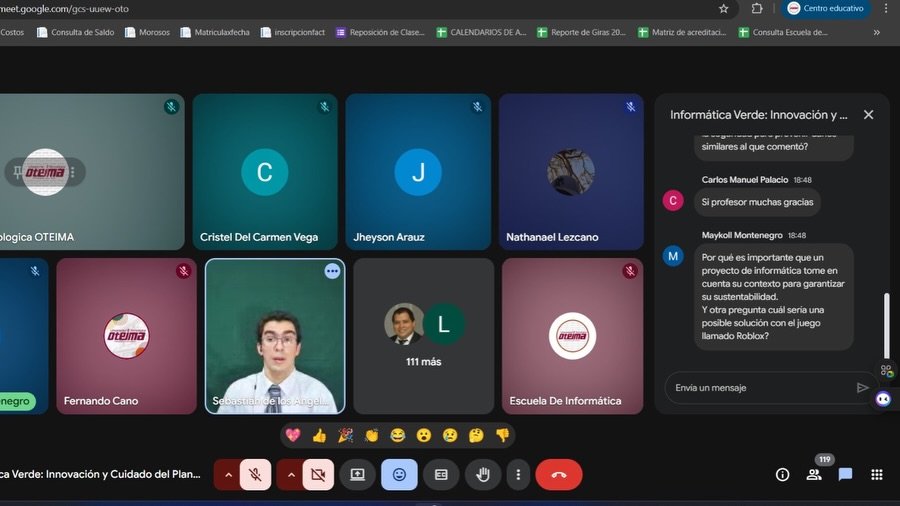The image size is (900, 506).
Task: Toggle closed captions button
Action: point(441,475)
